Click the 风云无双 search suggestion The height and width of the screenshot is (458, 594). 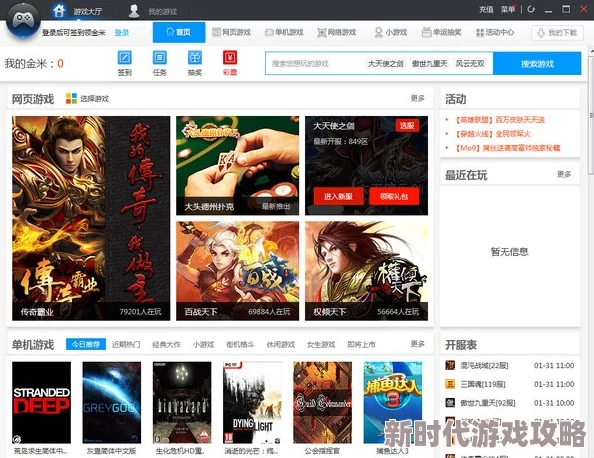470,64
